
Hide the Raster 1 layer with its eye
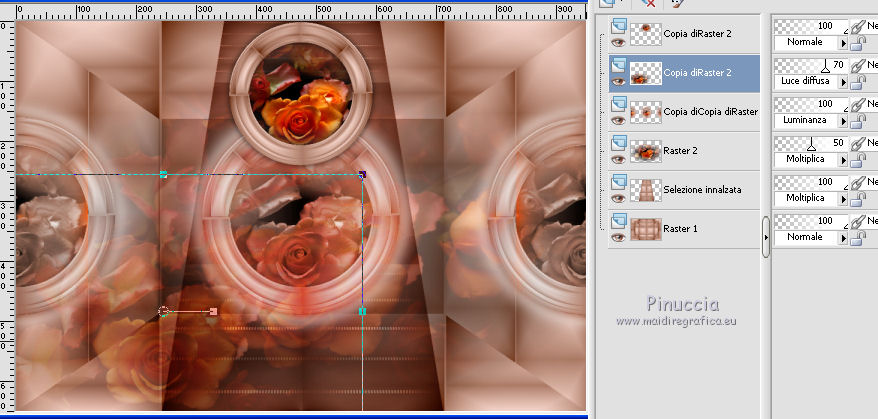(x=618, y=238)
